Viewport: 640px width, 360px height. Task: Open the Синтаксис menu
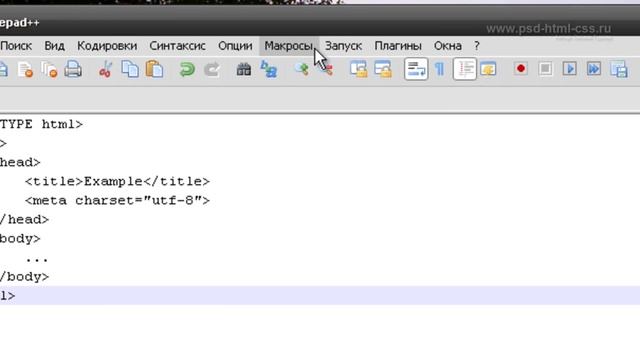click(x=177, y=46)
